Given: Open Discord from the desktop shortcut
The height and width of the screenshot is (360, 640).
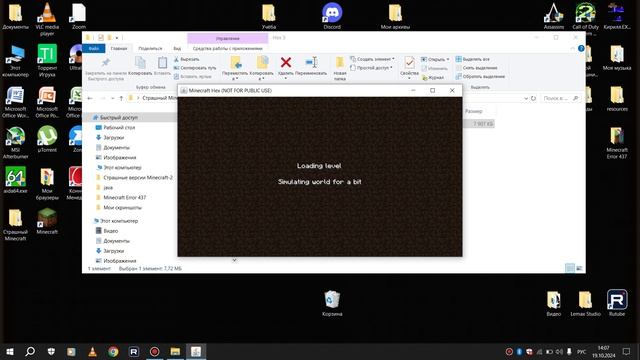Looking at the screenshot, I should [x=332, y=13].
